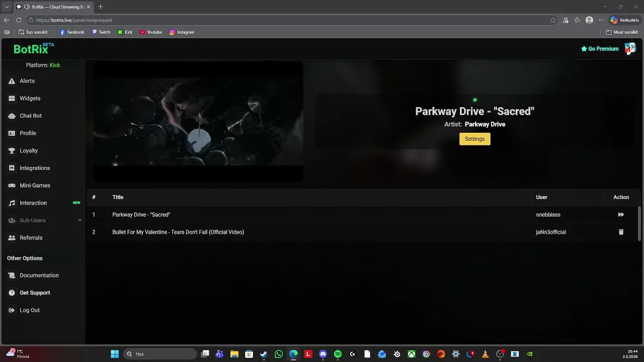
Task: Click Go Premium link
Action: point(600,49)
